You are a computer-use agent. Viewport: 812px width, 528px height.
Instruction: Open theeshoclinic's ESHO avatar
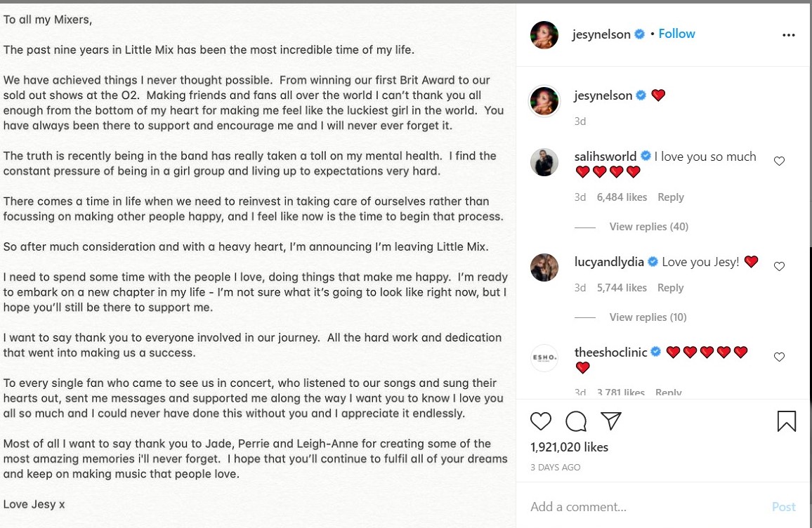pyautogui.click(x=544, y=357)
